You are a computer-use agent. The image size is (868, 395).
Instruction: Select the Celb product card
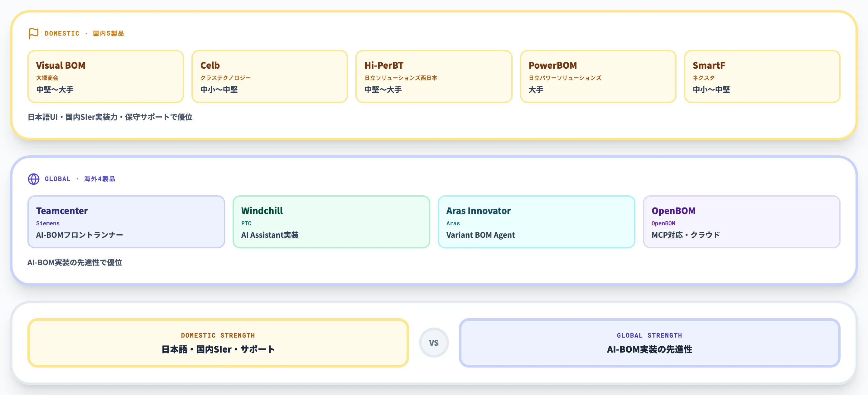[x=270, y=76]
